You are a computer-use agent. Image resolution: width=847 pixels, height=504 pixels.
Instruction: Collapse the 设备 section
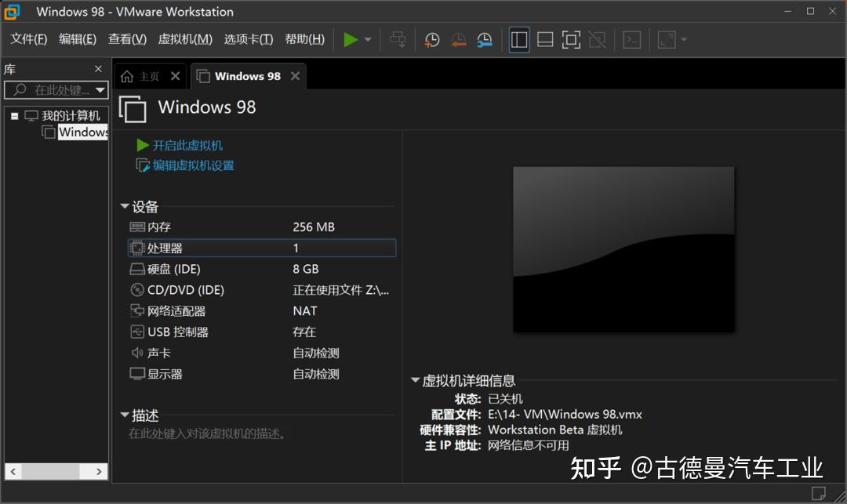pos(124,206)
